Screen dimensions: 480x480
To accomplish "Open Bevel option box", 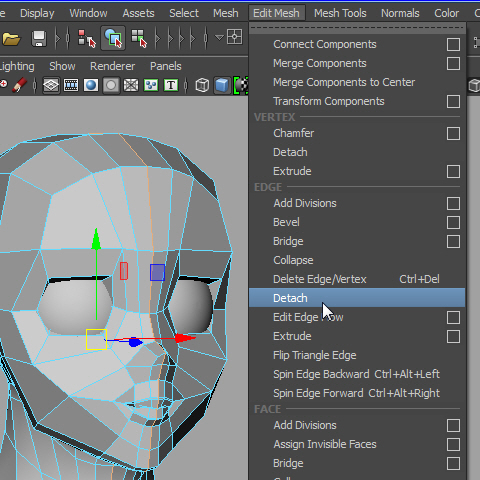I will (453, 222).
